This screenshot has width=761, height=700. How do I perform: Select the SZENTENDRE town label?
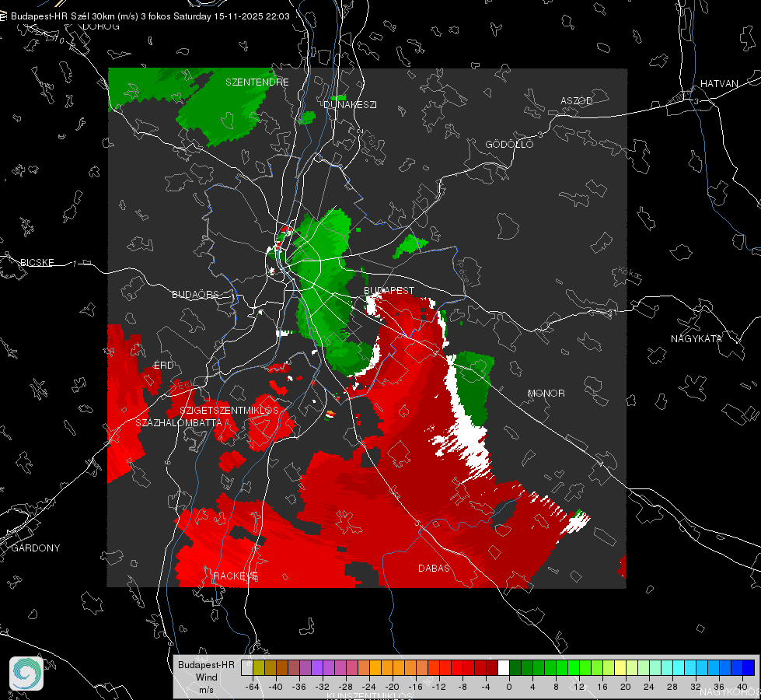(257, 82)
